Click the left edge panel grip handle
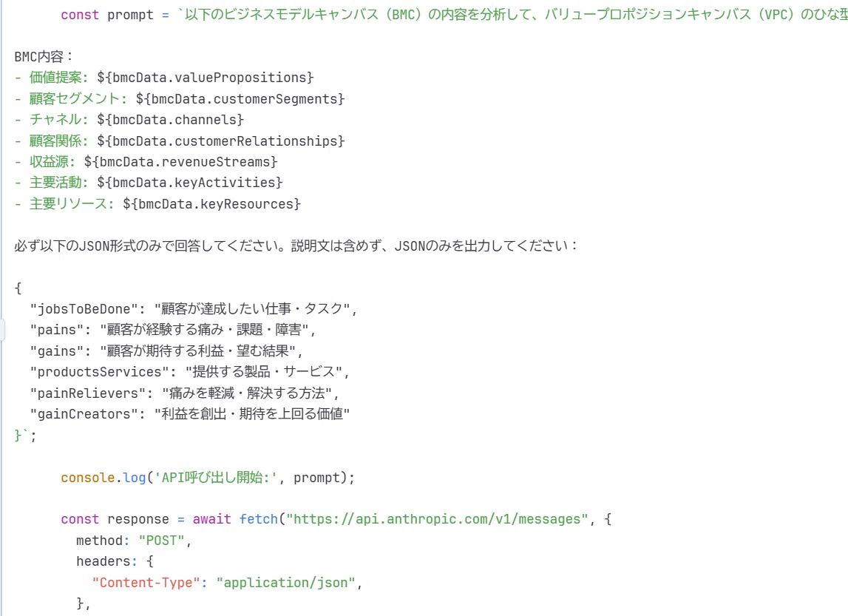Image resolution: width=848 pixels, height=616 pixels. [2, 330]
